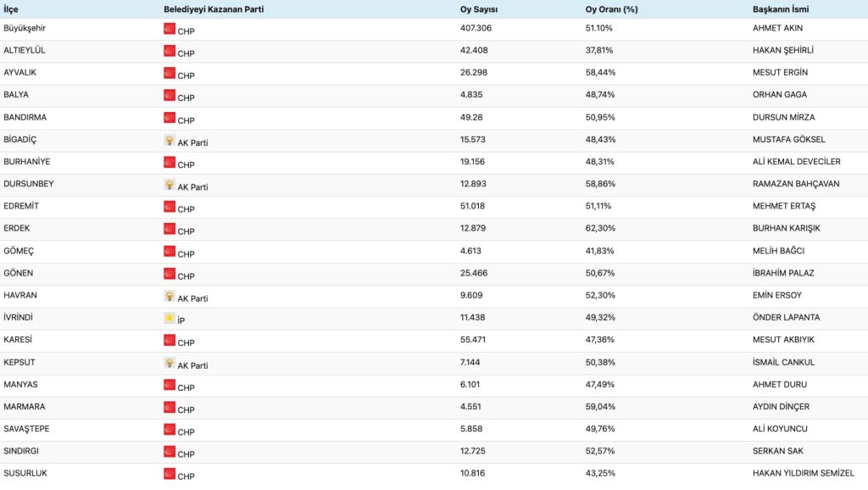The height and width of the screenshot is (490, 868).
Task: Click the CHP logo in the AYVALIK row
Action: (x=170, y=73)
